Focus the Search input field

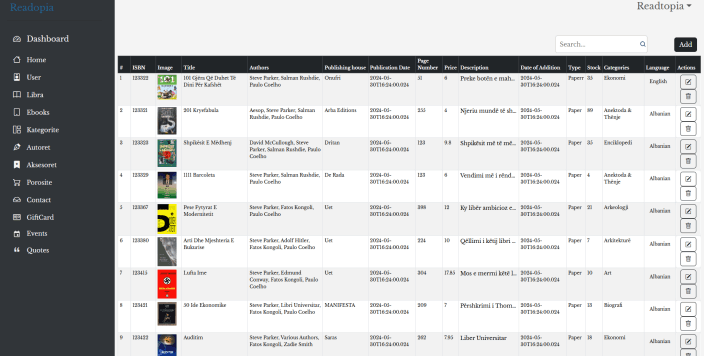tap(597, 44)
